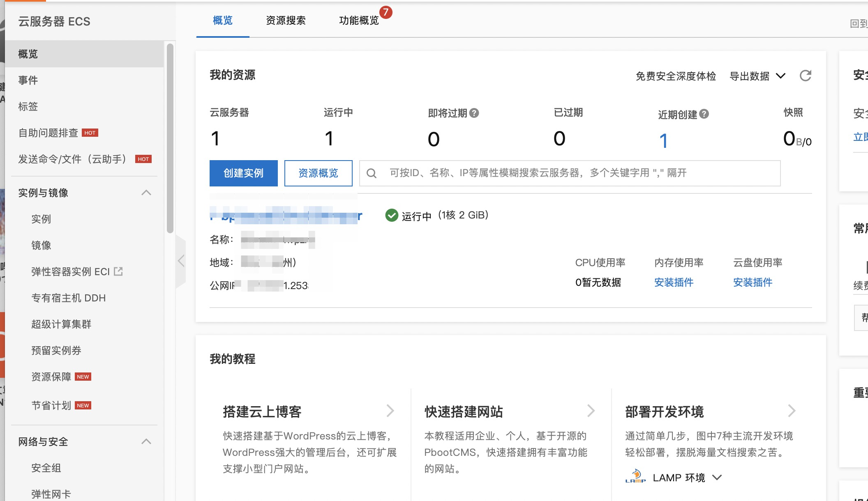Click the 云服务器 count value

click(215, 138)
